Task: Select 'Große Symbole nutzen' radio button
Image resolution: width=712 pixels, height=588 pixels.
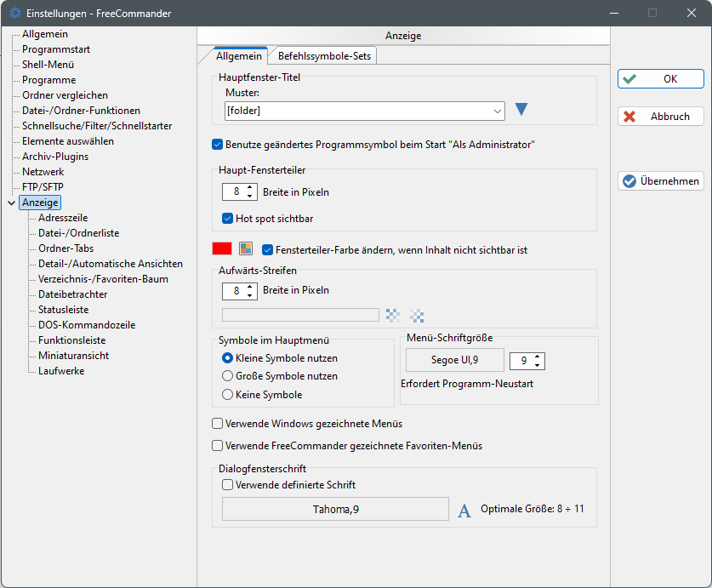Action: [x=228, y=376]
